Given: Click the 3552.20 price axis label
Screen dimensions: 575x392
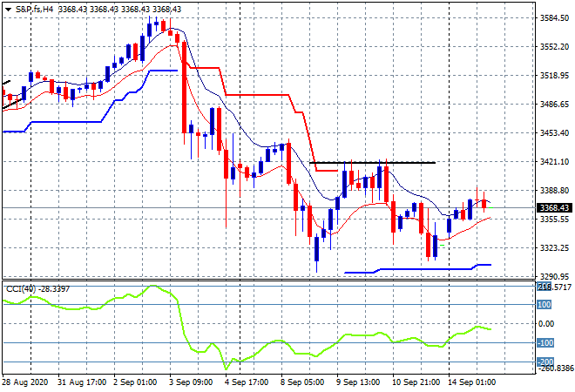Looking at the screenshot, I should click(x=554, y=46).
